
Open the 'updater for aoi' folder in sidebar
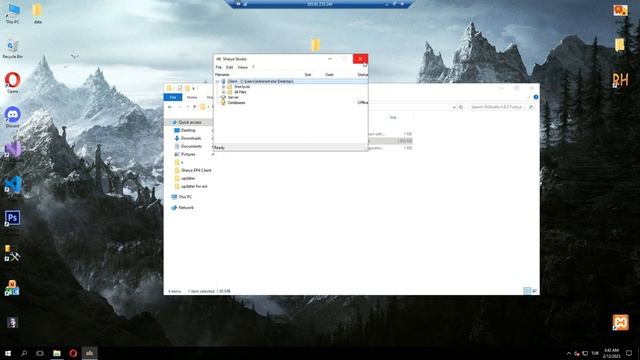[x=194, y=186]
